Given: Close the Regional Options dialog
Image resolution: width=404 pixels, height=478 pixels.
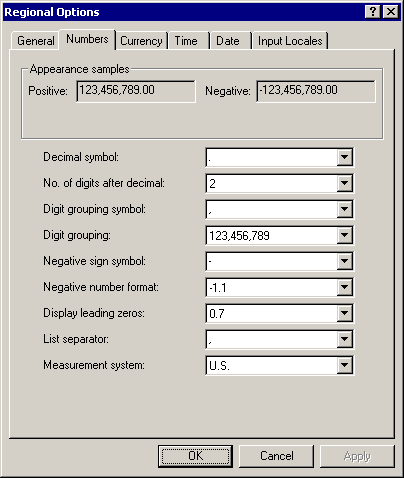Looking at the screenshot, I should click(391, 12).
